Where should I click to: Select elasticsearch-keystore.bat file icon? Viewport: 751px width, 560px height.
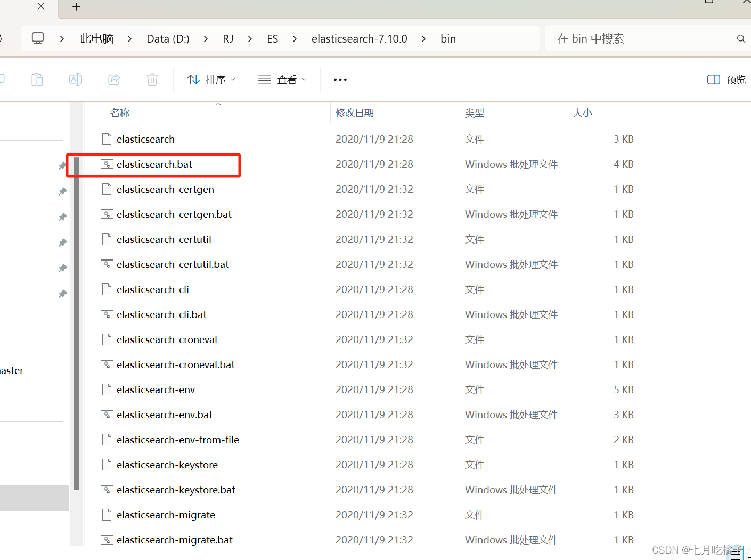pyautogui.click(x=107, y=490)
